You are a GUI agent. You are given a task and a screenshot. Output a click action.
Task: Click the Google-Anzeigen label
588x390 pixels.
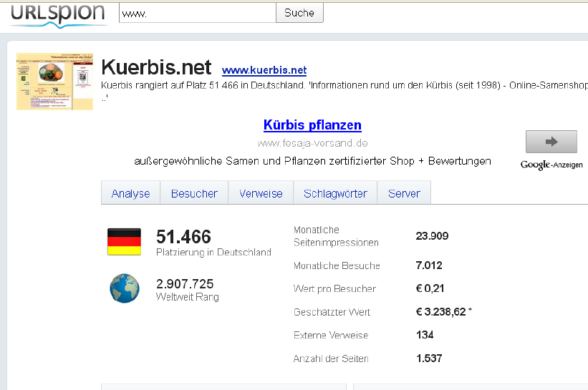click(x=551, y=165)
